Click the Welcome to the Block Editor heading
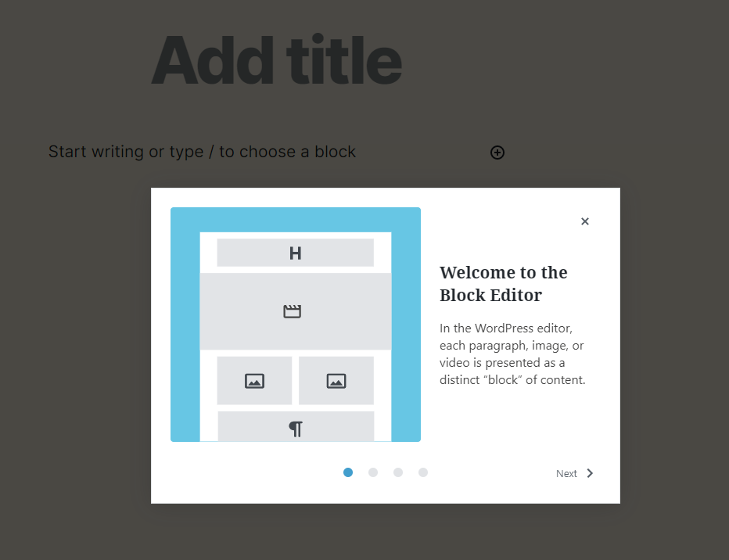 click(504, 283)
